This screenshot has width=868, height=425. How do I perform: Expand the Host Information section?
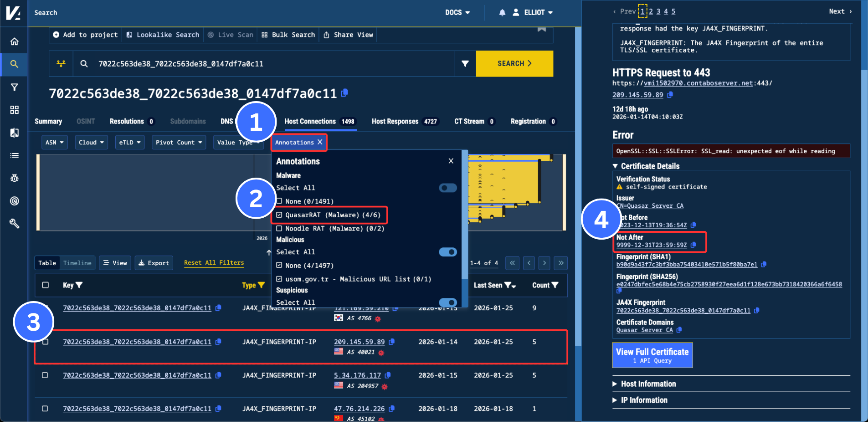[x=648, y=384]
